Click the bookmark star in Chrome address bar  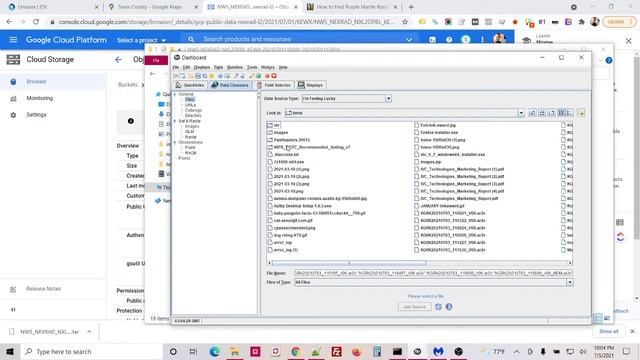point(405,22)
